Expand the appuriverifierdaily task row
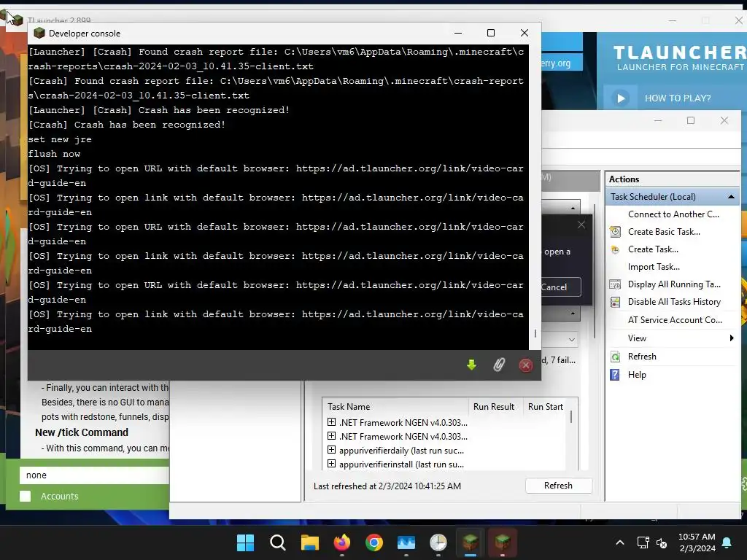The height and width of the screenshot is (560, 747). point(332,449)
